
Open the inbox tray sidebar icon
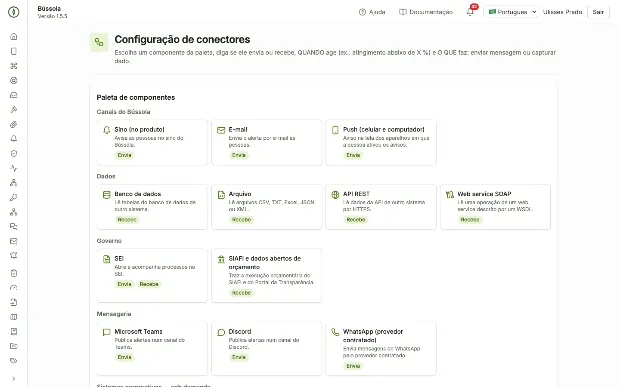tap(13, 95)
